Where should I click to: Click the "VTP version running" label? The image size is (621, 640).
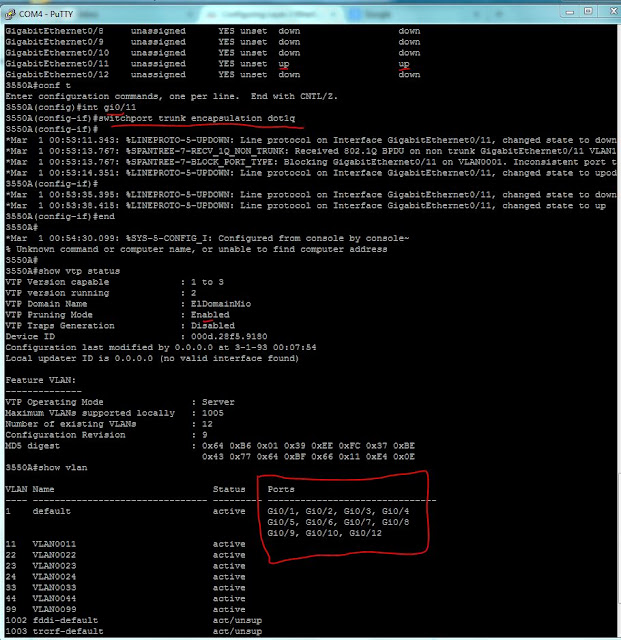coord(57,293)
